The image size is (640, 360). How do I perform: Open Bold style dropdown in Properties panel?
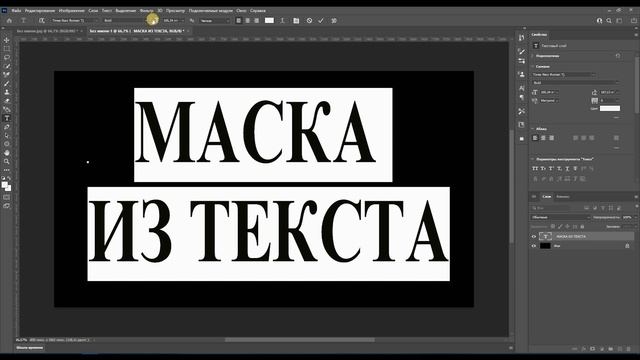point(576,83)
